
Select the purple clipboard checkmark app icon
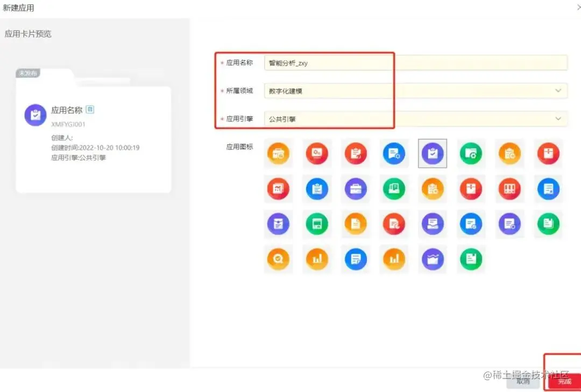(x=433, y=154)
